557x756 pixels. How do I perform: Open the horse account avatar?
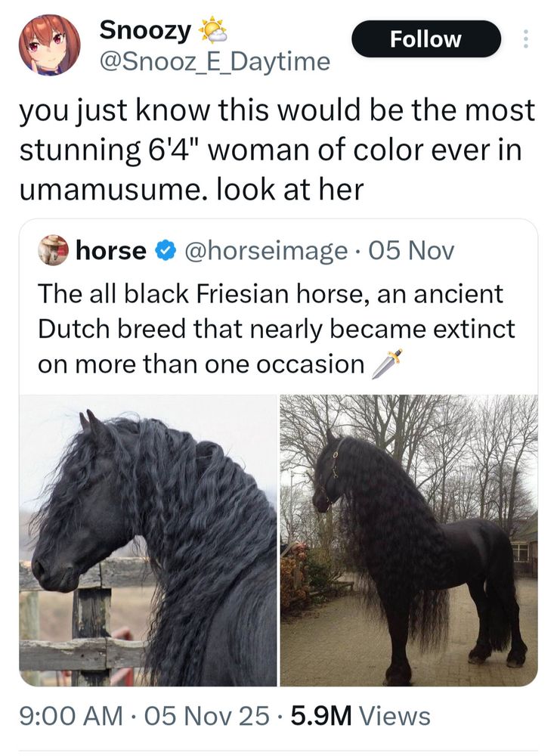click(x=54, y=250)
